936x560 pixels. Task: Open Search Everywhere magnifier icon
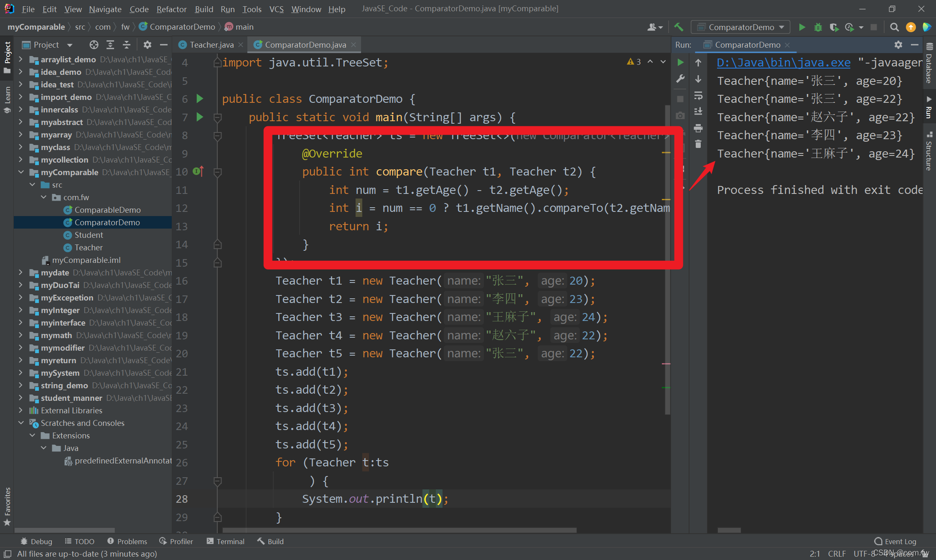pyautogui.click(x=894, y=27)
